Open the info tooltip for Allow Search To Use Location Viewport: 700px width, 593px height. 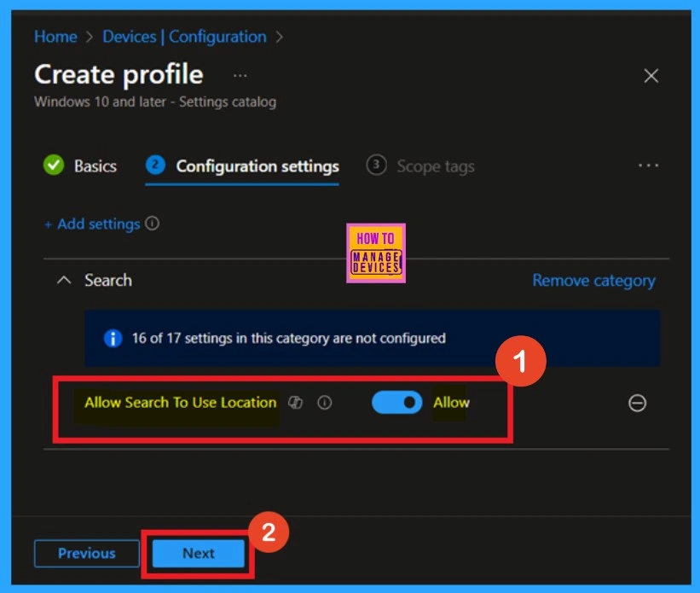[x=325, y=403]
